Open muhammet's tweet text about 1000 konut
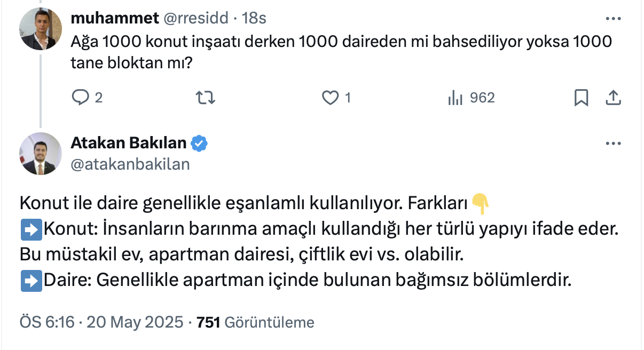The image size is (644, 350). click(x=342, y=52)
